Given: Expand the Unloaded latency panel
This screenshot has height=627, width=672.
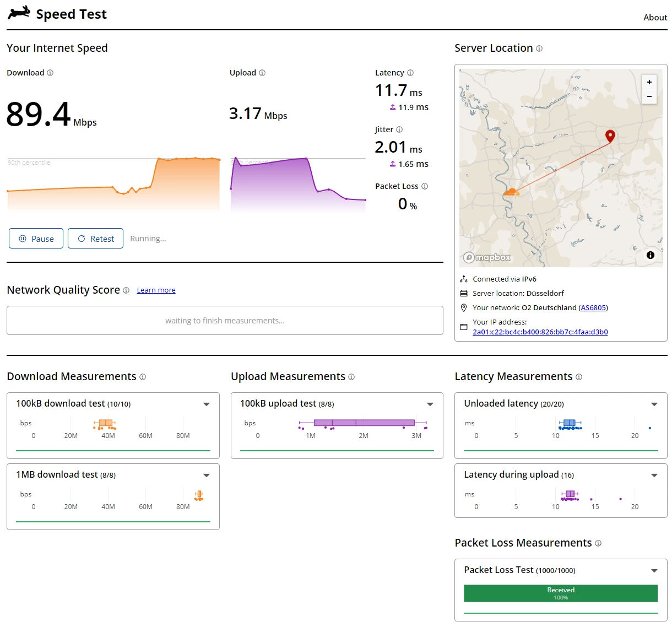Looking at the screenshot, I should (x=654, y=404).
